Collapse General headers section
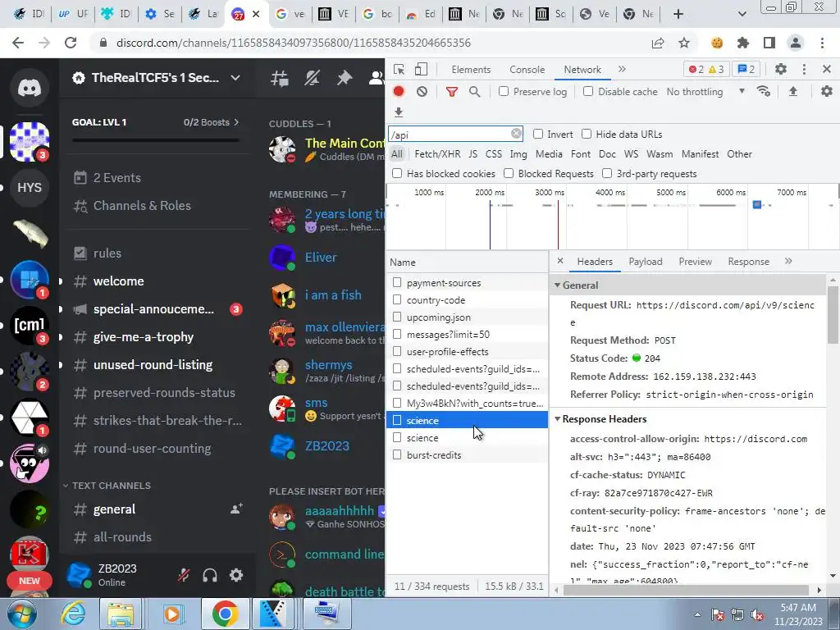The height and width of the screenshot is (630, 840). point(557,285)
